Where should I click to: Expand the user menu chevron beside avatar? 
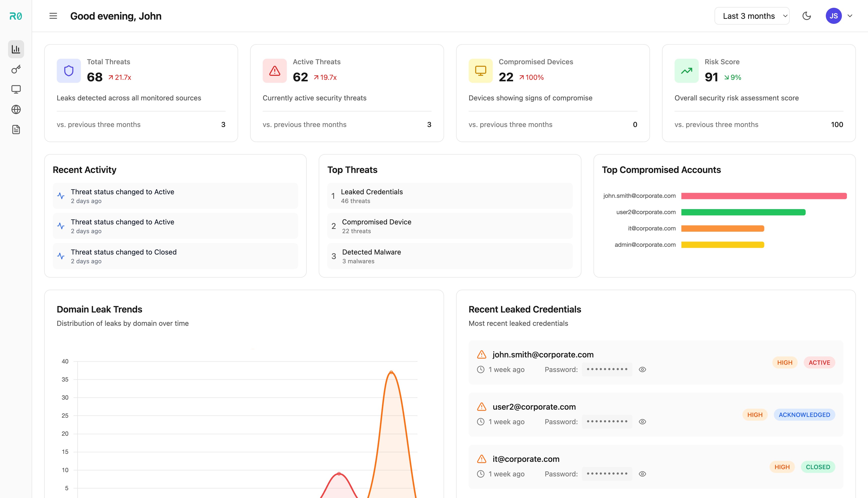[x=850, y=16]
